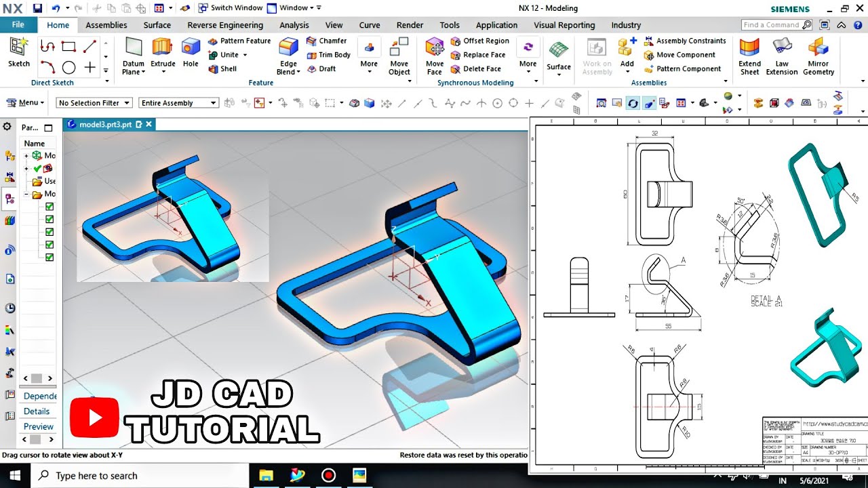Pick the Line sketch tool

pyautogui.click(x=90, y=46)
